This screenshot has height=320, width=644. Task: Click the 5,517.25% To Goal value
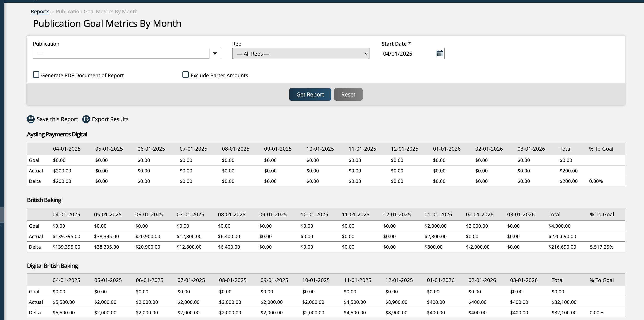point(601,247)
